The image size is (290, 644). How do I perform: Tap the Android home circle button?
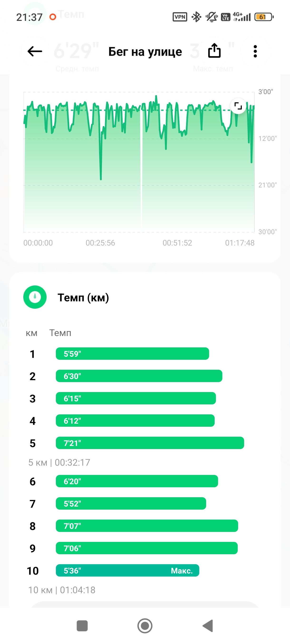[145, 626]
